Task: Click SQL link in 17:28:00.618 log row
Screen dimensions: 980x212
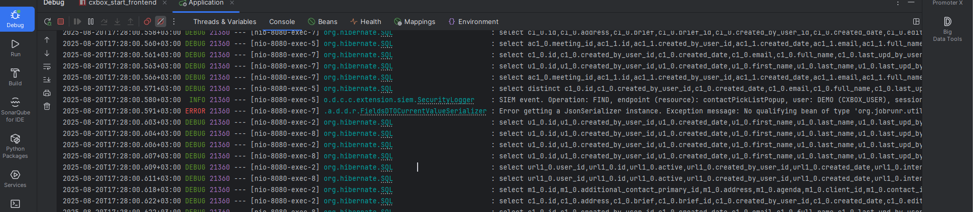Action: tap(386, 190)
